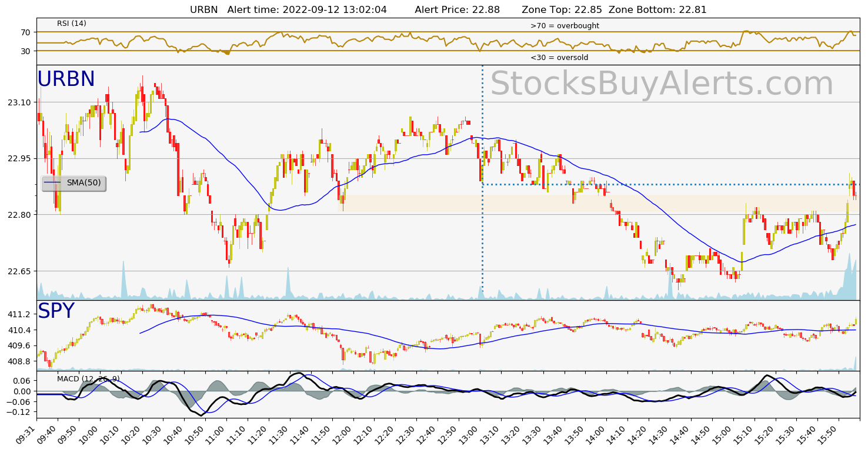This screenshot has height=452, width=868.
Task: Click the MACD 0.06 axis label
Action: coord(24,381)
